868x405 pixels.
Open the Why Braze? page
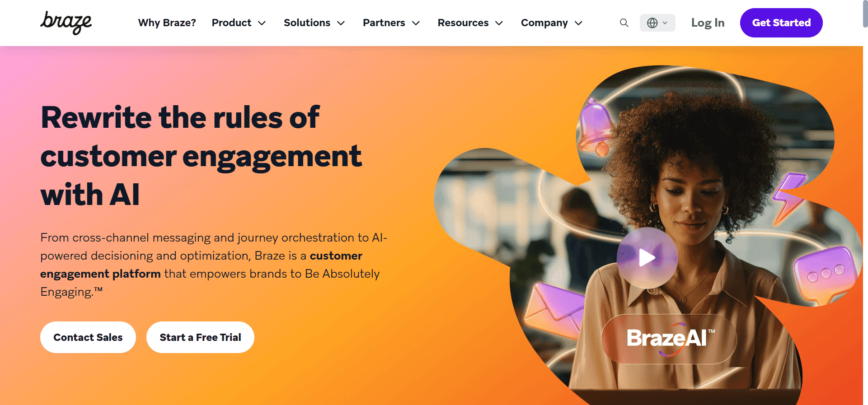pos(167,23)
